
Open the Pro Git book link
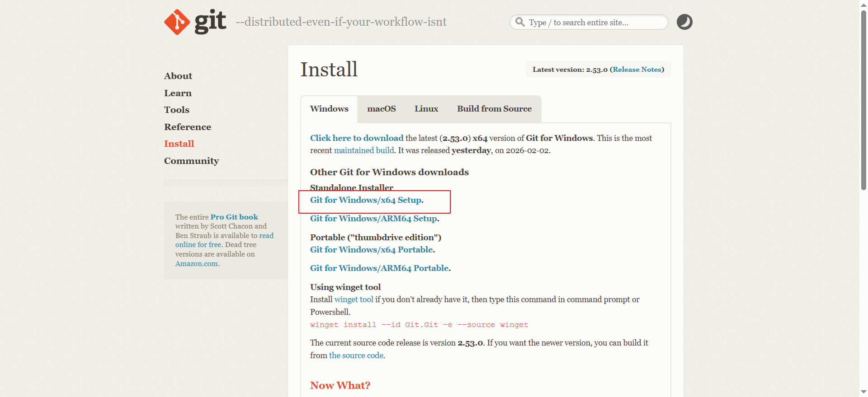pos(234,217)
